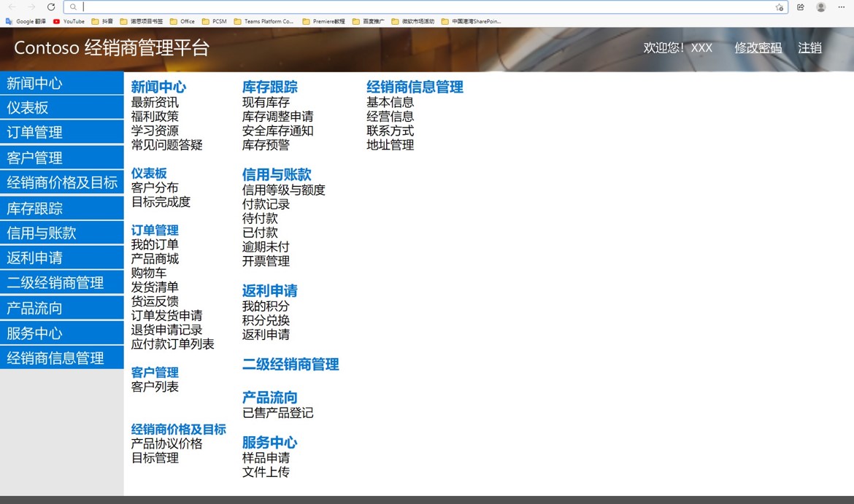
Task: Click 注销 to log out
Action: pyautogui.click(x=809, y=48)
